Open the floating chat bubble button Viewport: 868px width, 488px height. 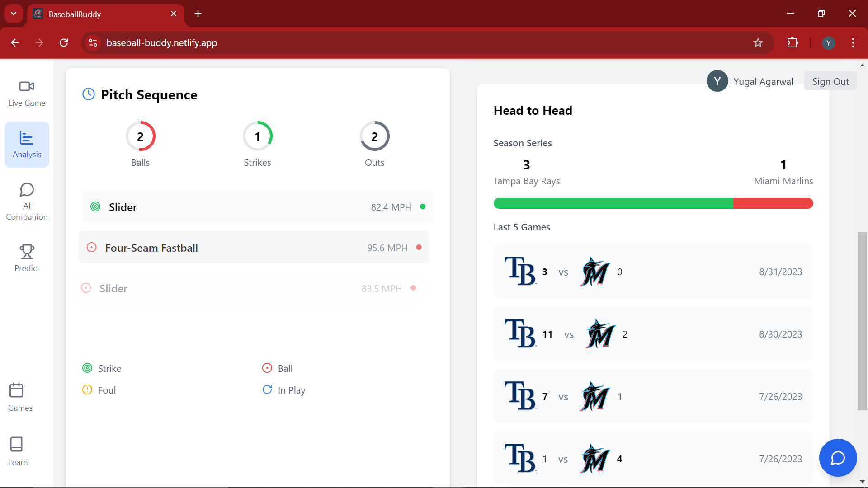pos(838,458)
